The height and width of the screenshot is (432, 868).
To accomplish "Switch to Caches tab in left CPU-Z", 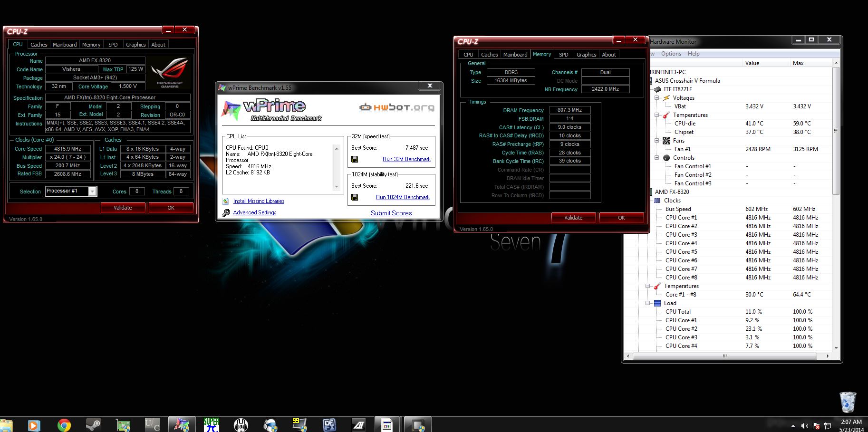I will (39, 45).
